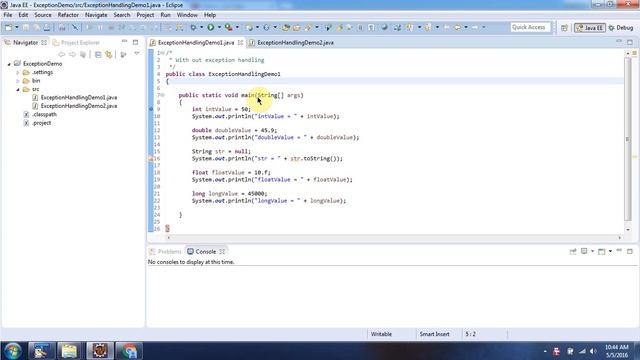Click Collapse All icon in Navigator
The height and width of the screenshot is (360, 640).
click(x=98, y=54)
